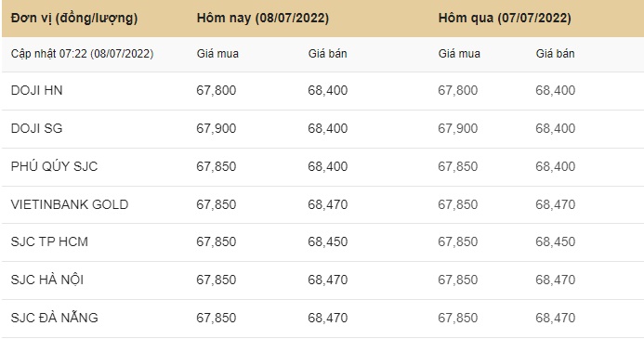Image resolution: width=644 pixels, height=339 pixels.
Task: Click the DOJI HN row label
Action: 36,90
